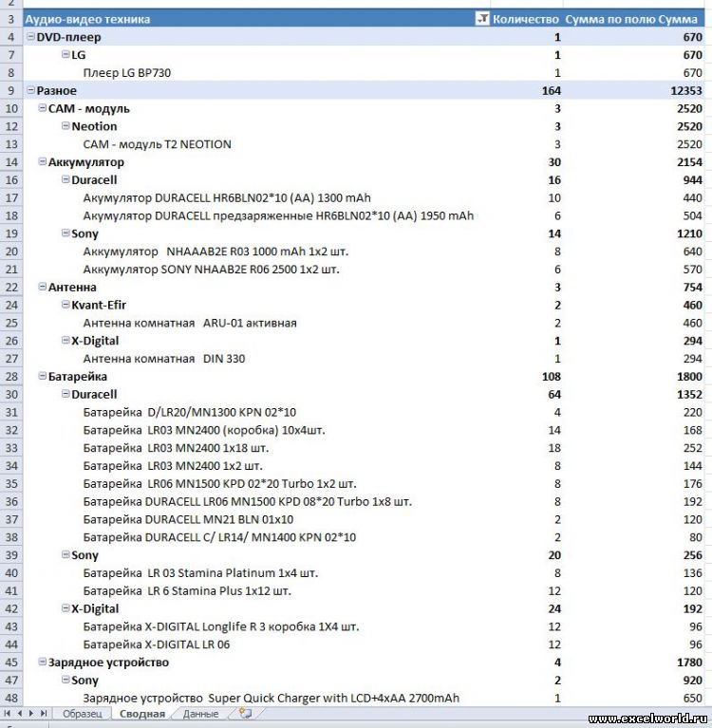Select the Super Quick Charger with LCD row
The image size is (712, 728).
click(271, 699)
